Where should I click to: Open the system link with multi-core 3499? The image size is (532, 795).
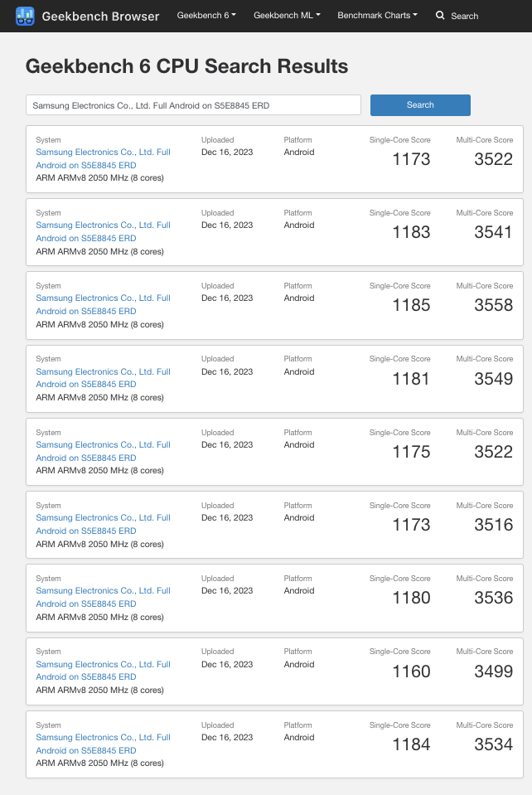pos(103,671)
